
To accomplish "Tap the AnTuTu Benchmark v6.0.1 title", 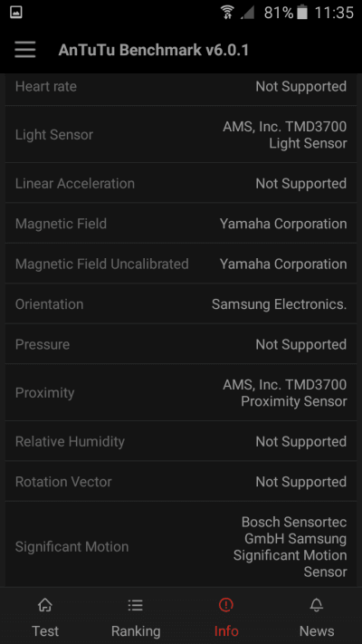I will pyautogui.click(x=154, y=50).
